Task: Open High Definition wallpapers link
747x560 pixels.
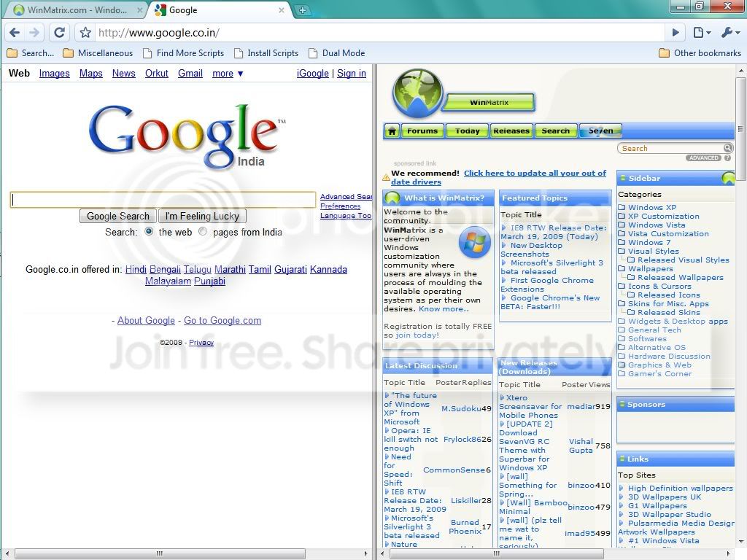Action: [681, 488]
